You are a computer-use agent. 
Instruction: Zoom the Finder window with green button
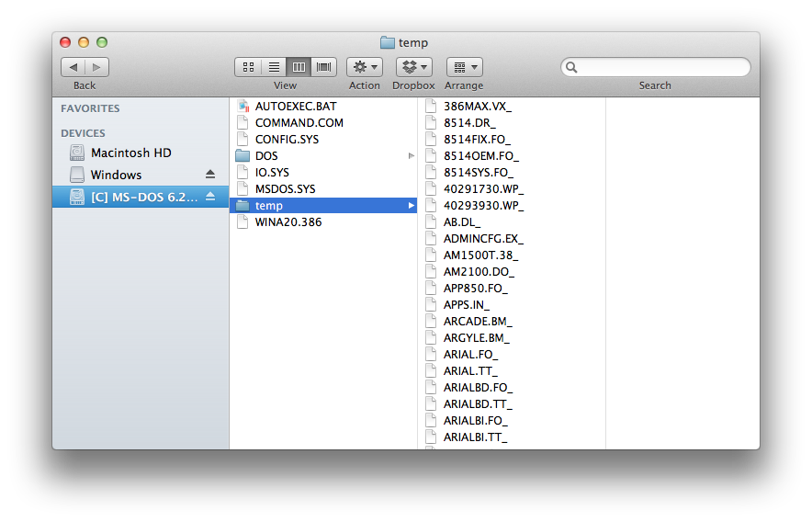[x=102, y=42]
